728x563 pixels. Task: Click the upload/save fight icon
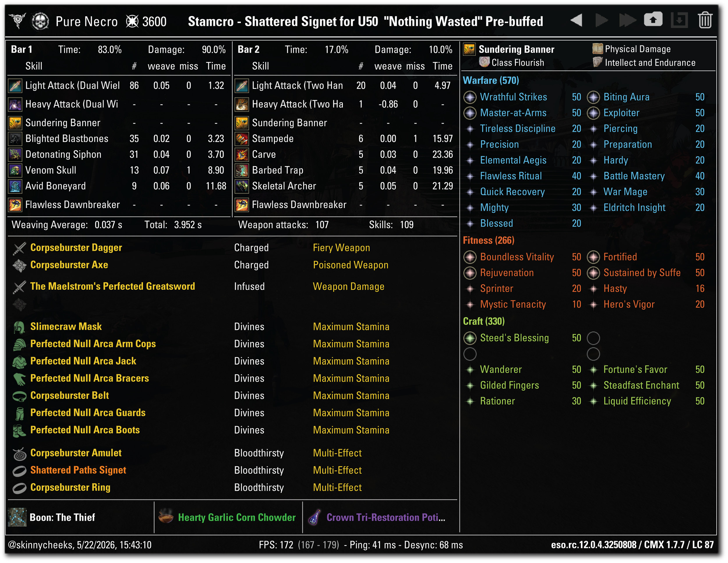653,20
